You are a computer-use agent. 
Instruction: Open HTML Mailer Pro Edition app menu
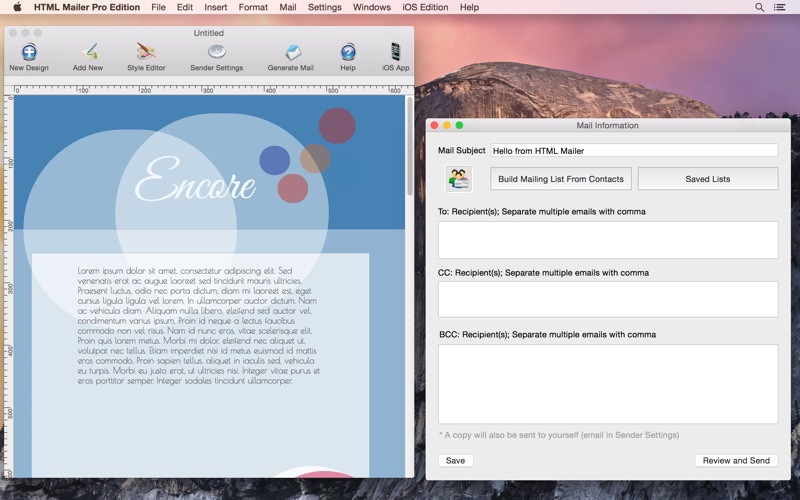pos(87,7)
